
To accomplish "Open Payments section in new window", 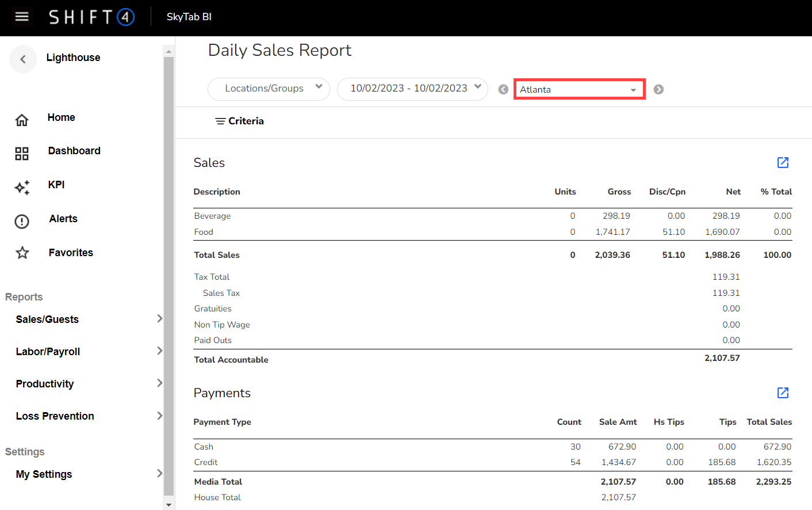I will click(x=783, y=393).
